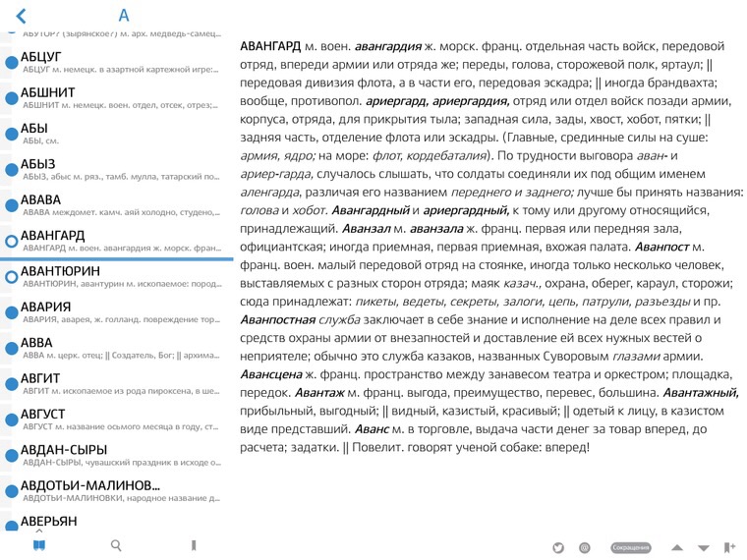Click the blue dot beside АБЫЗ
The image size is (747, 560).
click(12, 170)
